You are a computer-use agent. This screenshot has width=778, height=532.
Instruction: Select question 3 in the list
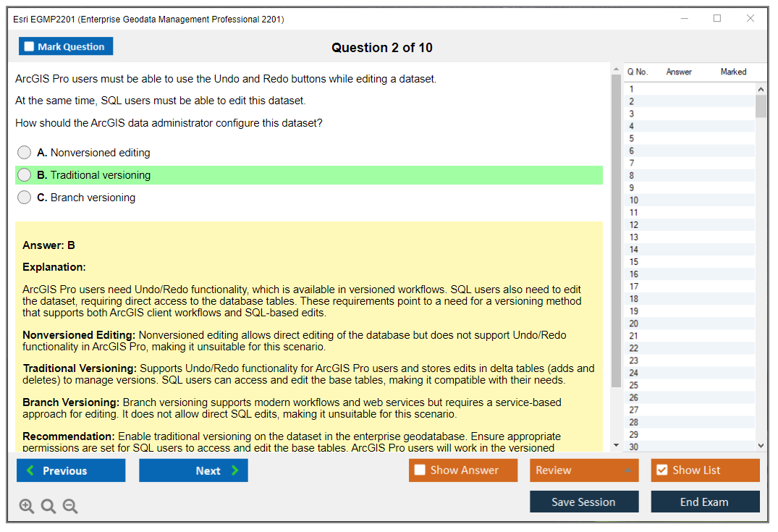tap(690, 114)
